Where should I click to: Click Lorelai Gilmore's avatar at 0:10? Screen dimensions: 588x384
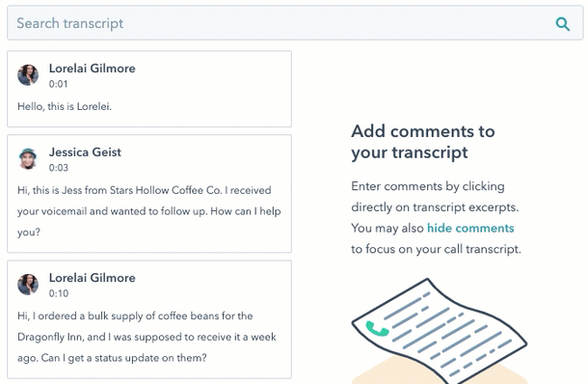pos(28,285)
